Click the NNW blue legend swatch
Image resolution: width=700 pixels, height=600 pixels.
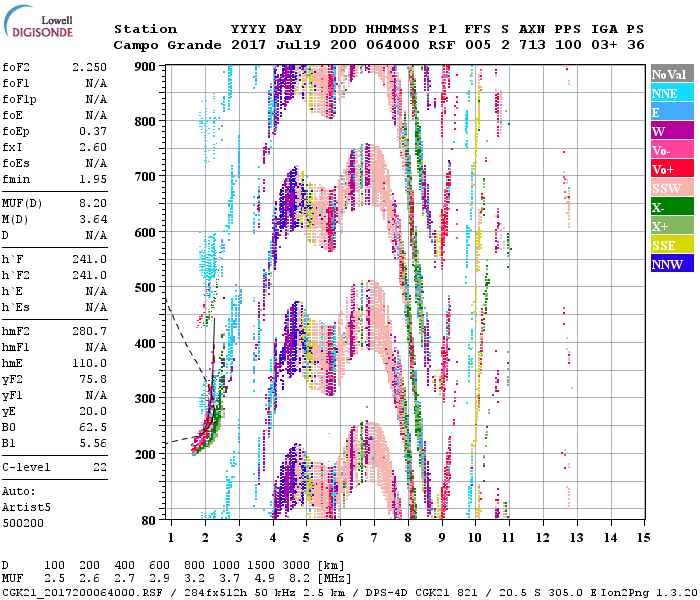tap(671, 264)
